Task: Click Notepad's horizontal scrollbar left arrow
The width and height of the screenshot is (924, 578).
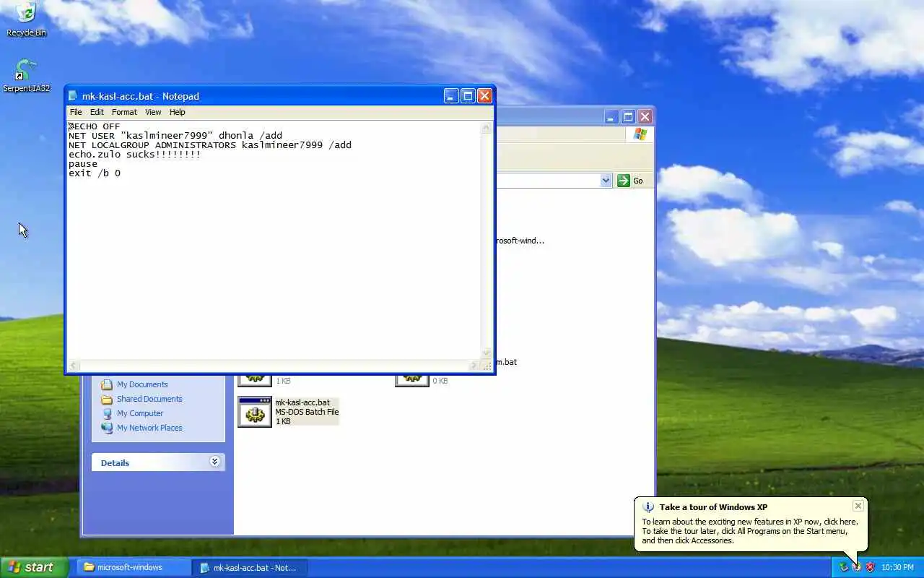Action: (x=74, y=366)
